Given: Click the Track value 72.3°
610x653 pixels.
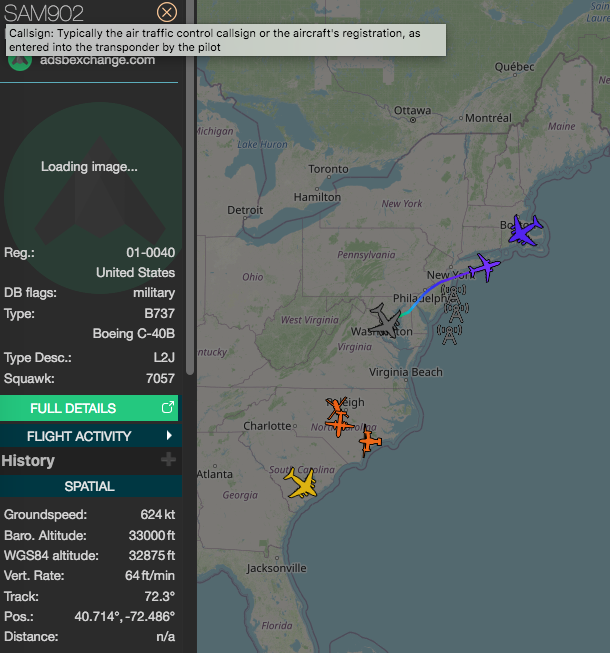Looking at the screenshot, I should [x=160, y=596].
